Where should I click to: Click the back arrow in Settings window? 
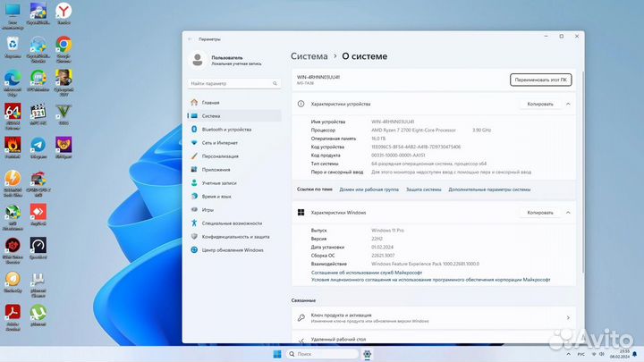point(190,39)
